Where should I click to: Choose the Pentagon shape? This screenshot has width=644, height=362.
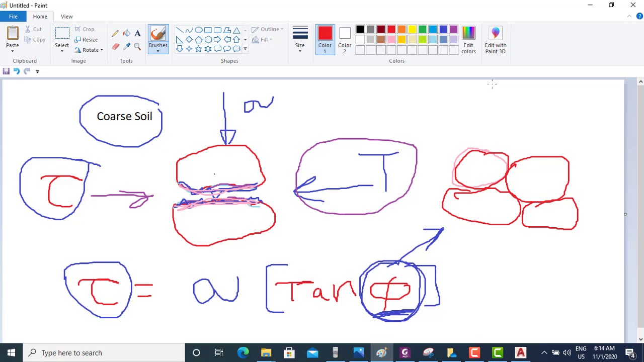[199, 40]
